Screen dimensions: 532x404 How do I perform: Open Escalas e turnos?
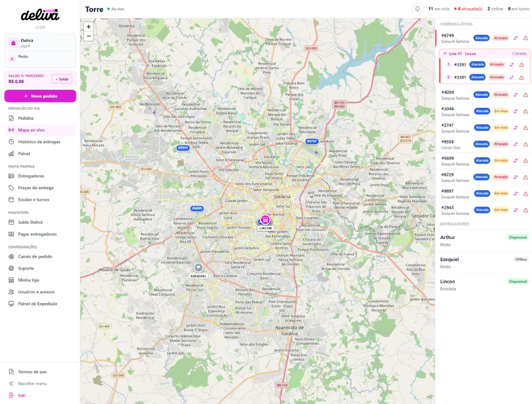(40, 200)
